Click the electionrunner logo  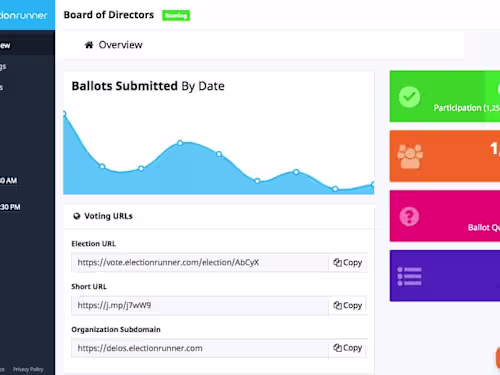24,15
